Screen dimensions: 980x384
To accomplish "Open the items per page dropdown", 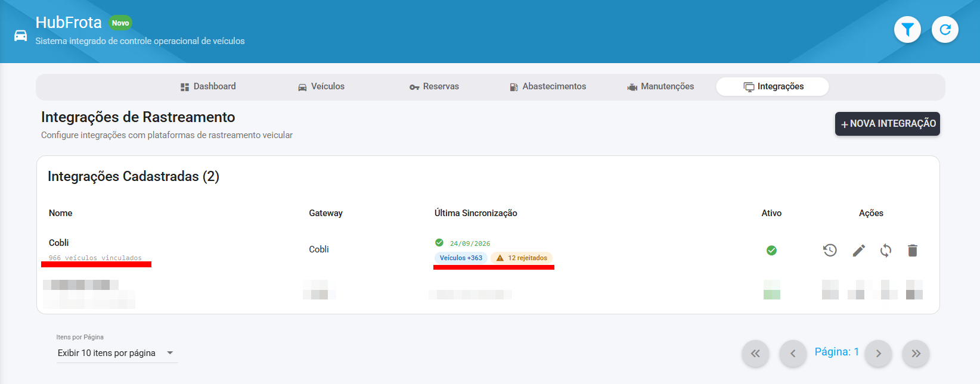I will [x=117, y=353].
